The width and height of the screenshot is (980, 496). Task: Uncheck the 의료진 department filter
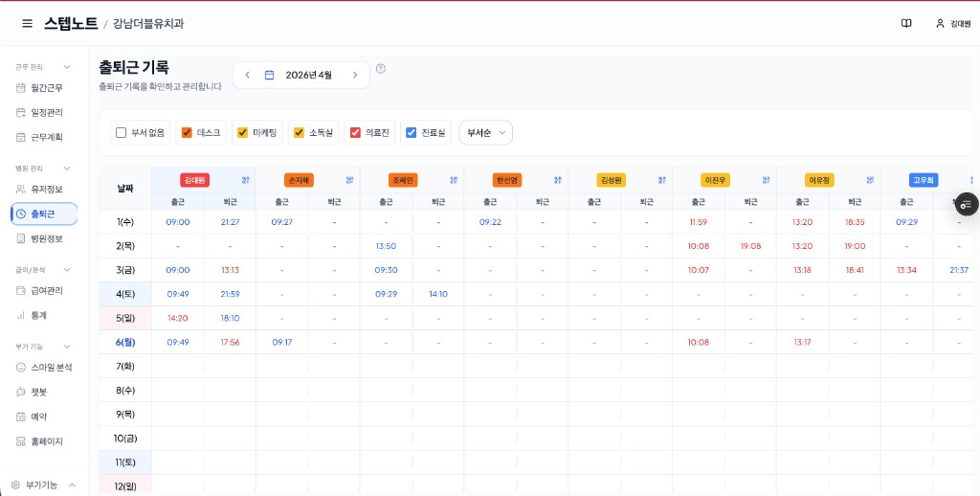coord(355,132)
